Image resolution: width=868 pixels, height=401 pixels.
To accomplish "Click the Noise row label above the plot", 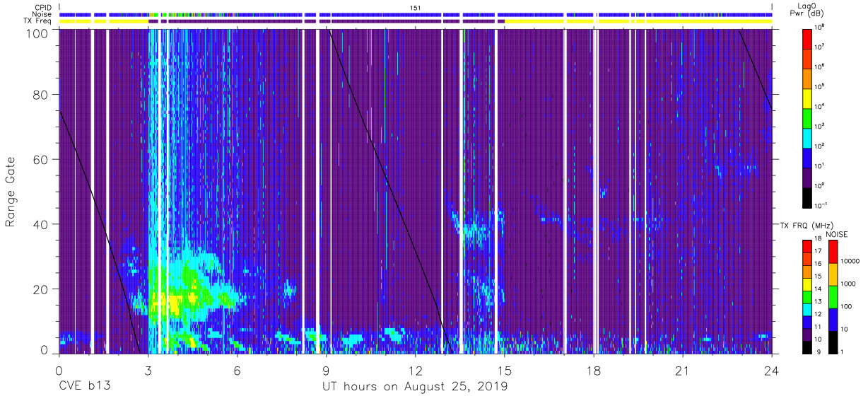I will click(43, 14).
